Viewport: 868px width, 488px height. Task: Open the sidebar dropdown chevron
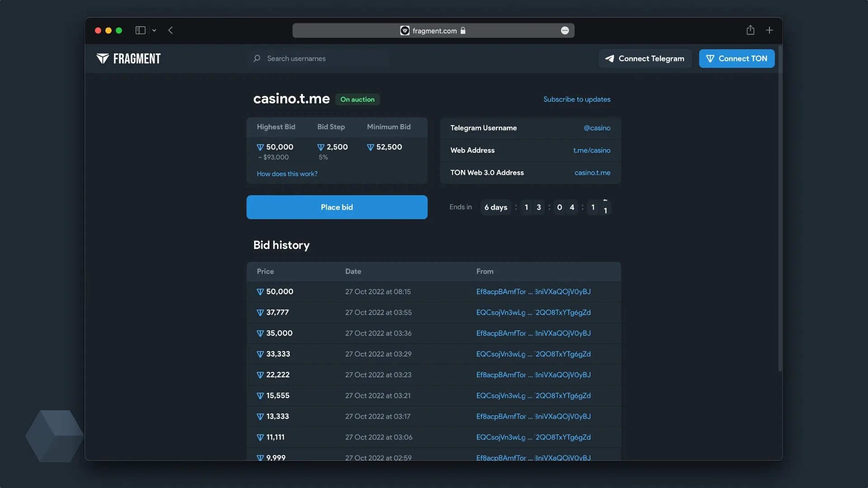(154, 30)
